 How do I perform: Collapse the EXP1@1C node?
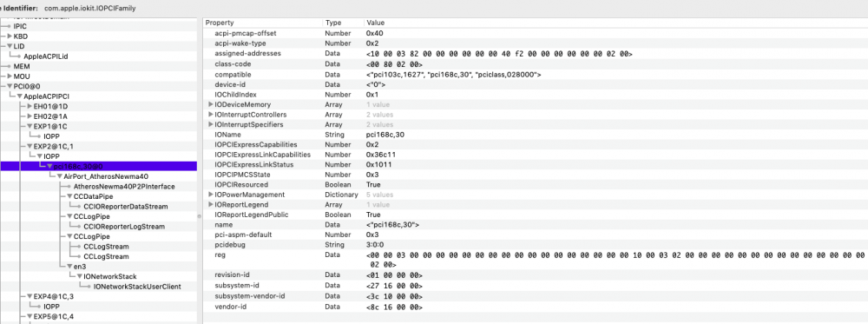30,126
